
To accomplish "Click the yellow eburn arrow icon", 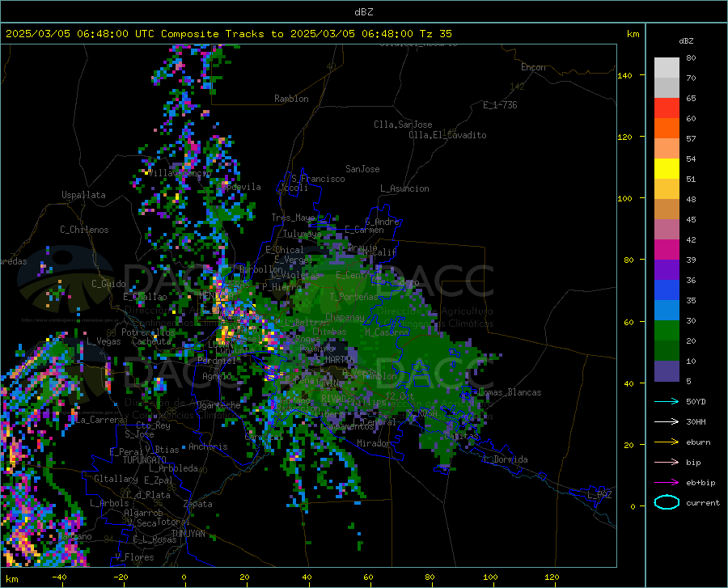I will pos(667,442).
